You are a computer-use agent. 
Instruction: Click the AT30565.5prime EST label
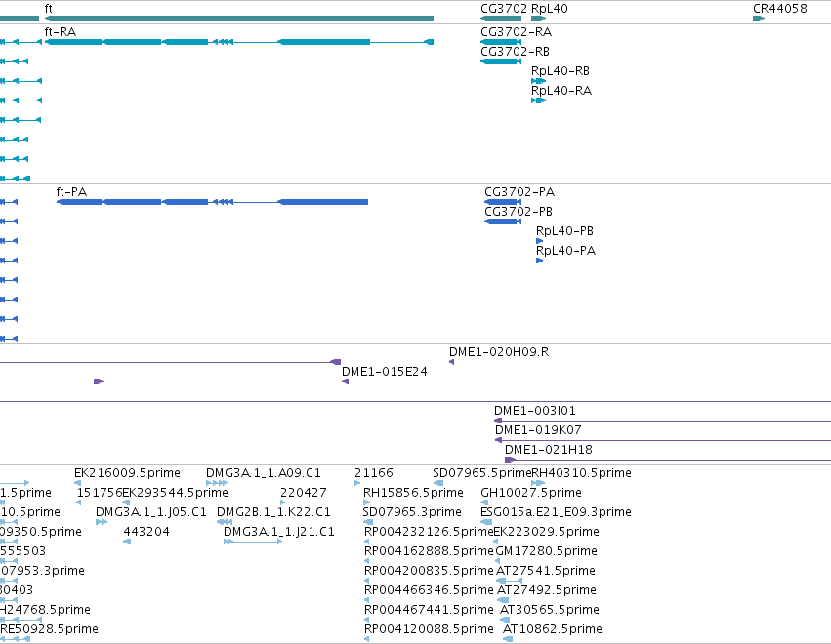pos(550,610)
